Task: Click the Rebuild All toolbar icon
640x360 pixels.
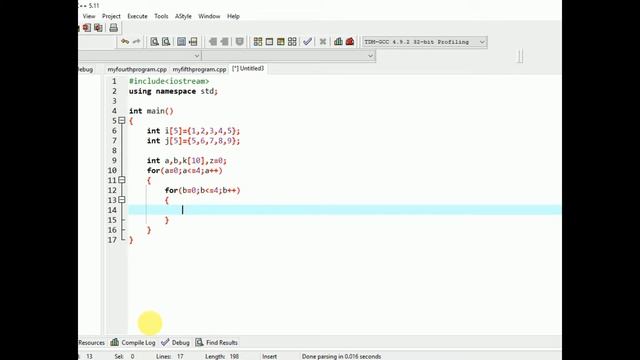Action: click(x=292, y=42)
